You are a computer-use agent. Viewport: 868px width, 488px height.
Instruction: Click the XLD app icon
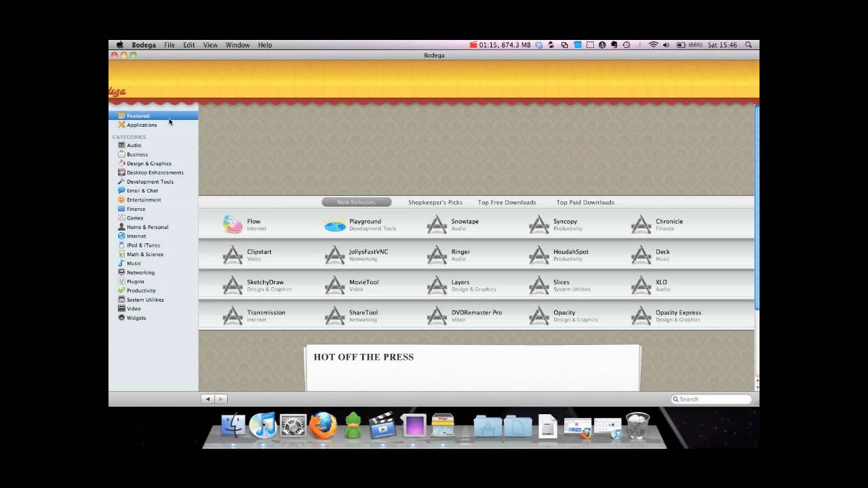click(x=642, y=285)
